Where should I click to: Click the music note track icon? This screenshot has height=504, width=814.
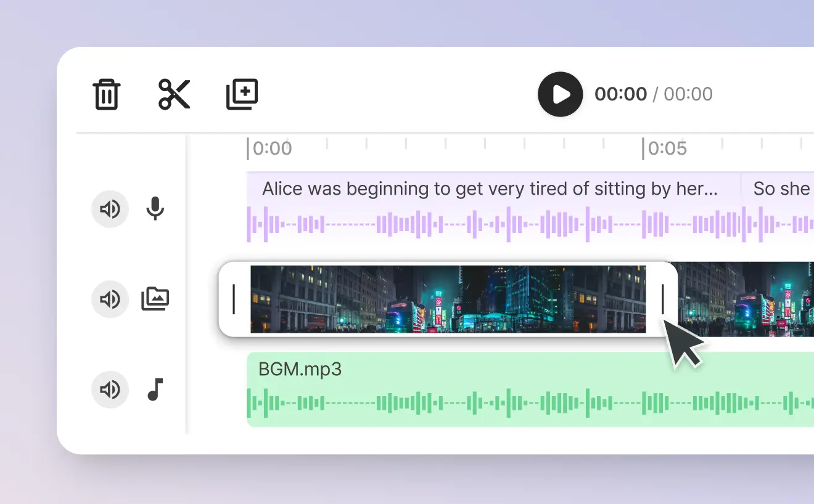tap(155, 389)
